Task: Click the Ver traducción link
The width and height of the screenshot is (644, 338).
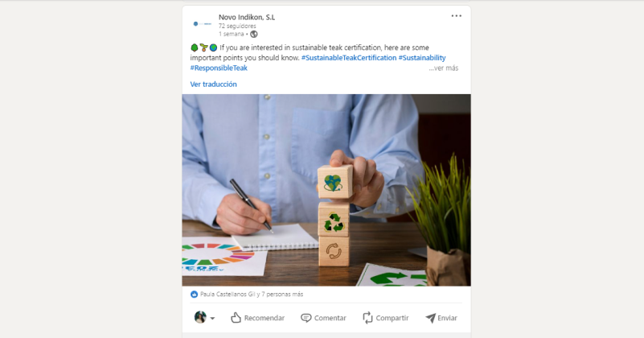Action: (x=213, y=84)
